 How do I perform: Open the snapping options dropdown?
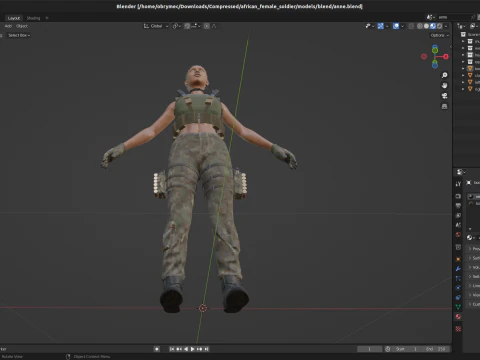196,26
